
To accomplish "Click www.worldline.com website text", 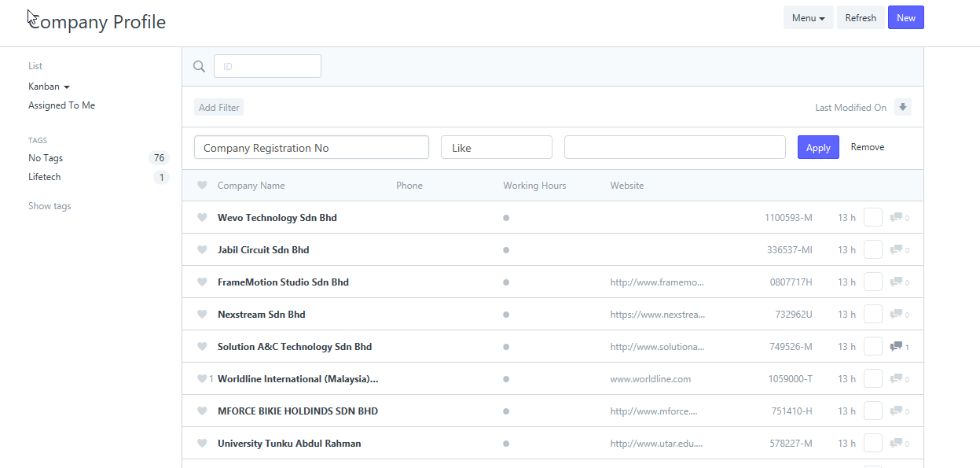I will coord(651,379).
